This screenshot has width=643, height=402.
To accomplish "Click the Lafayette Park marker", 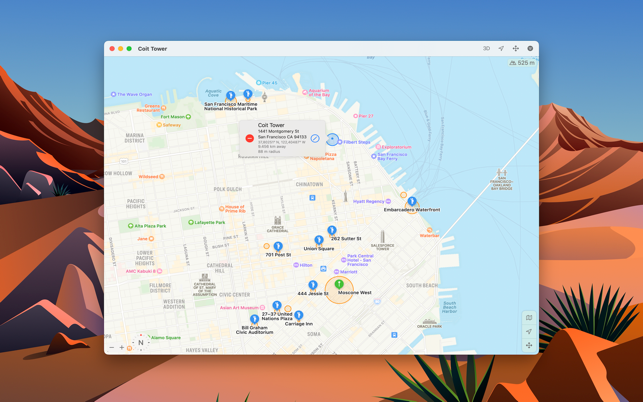I will [191, 222].
